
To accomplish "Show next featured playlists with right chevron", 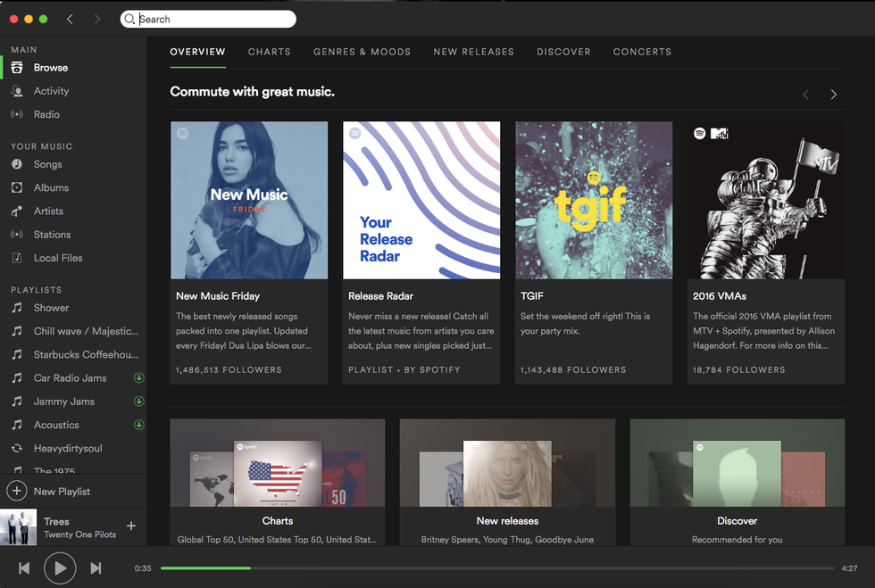I will [833, 95].
